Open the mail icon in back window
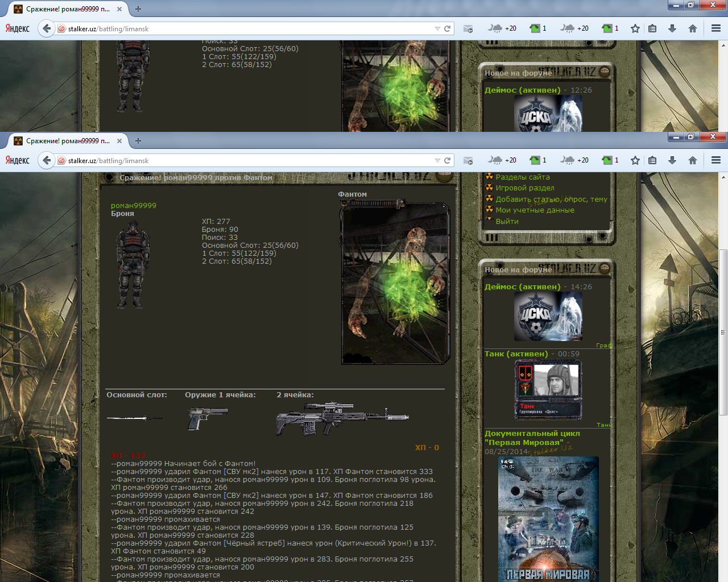Screen dimensions: 728x582 [468, 28]
